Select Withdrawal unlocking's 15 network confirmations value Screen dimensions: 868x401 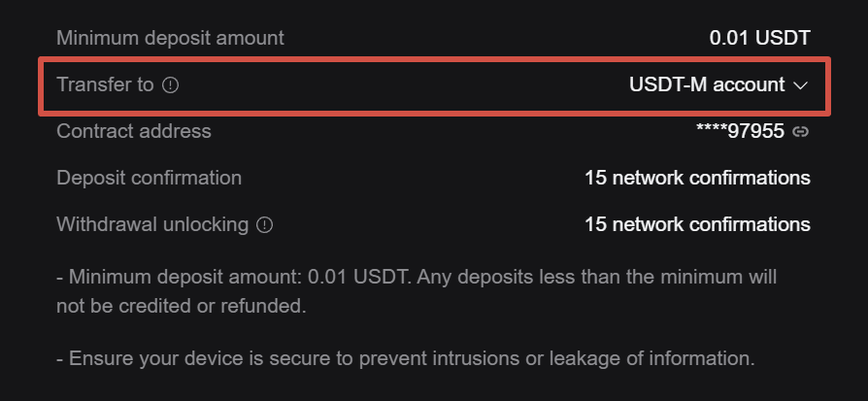pyautogui.click(x=697, y=224)
